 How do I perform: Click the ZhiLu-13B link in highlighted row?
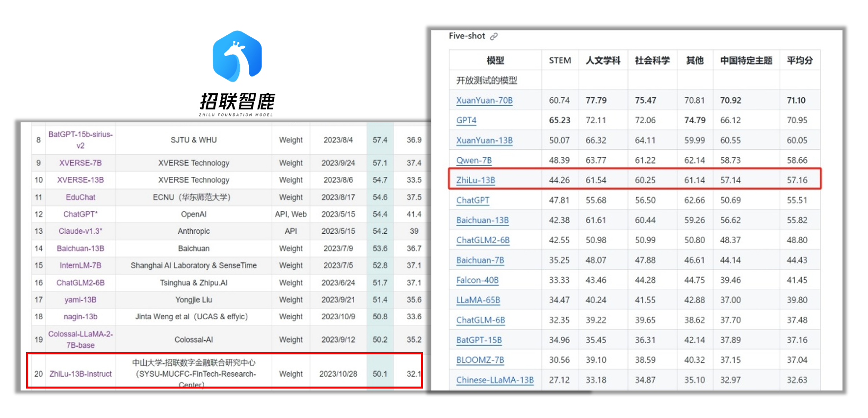[475, 180]
